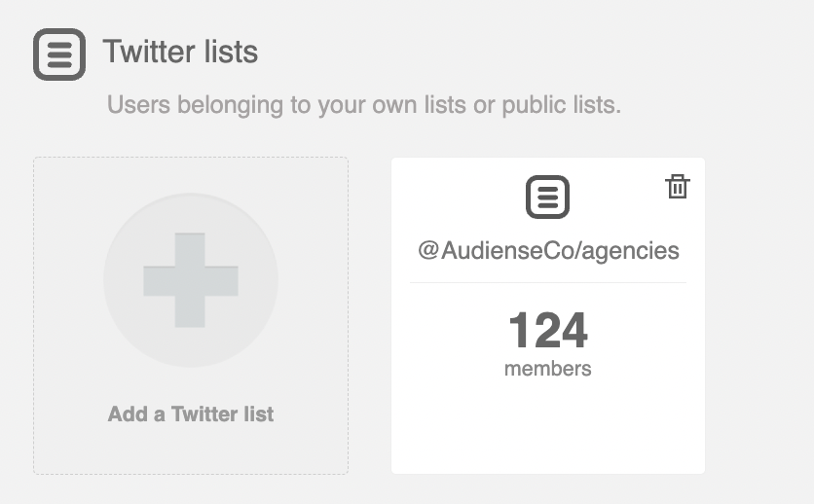Image resolution: width=814 pixels, height=504 pixels.
Task: Click the 124 members count
Action: click(x=548, y=330)
